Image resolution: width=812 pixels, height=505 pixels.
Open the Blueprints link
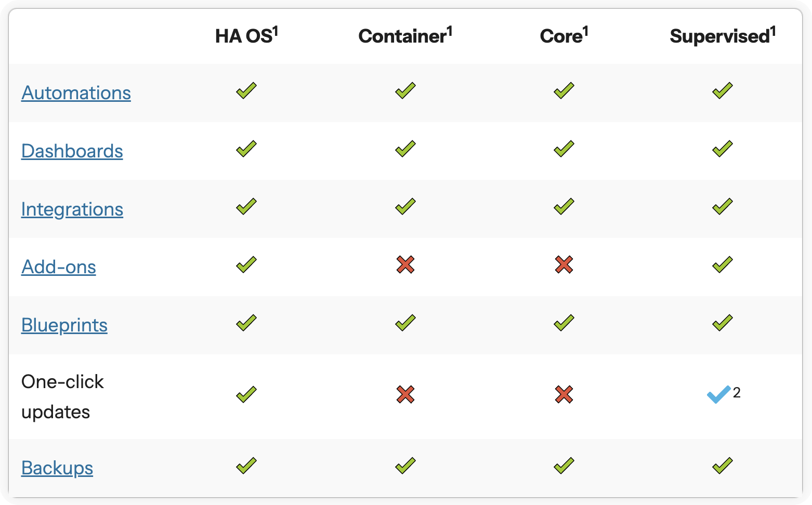[64, 325]
